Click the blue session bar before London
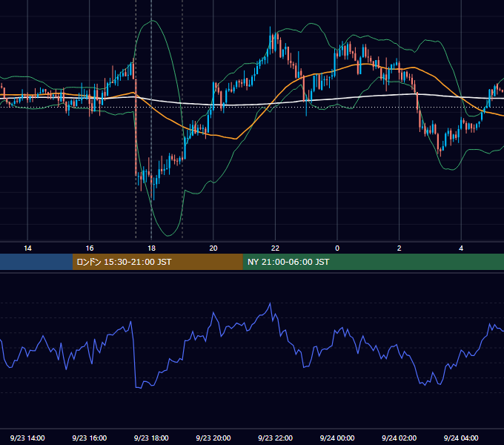Screen dimensions: 504x445 [x=36, y=262]
